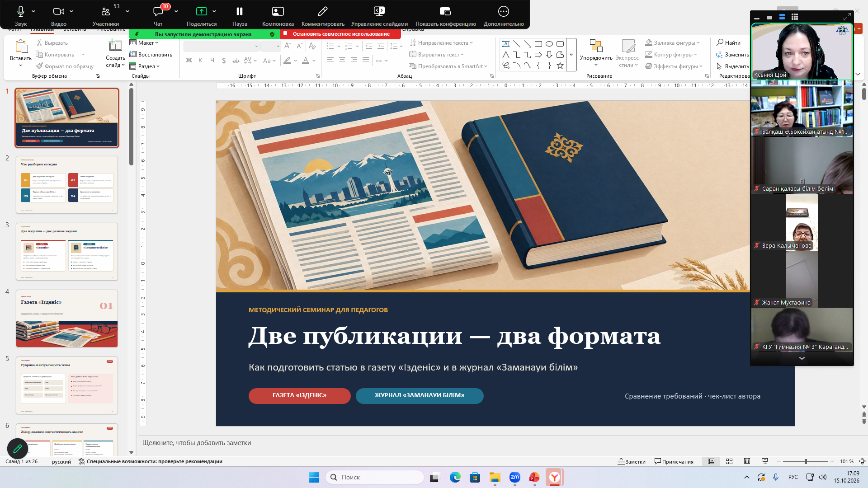Open the Дополнительно more menu
The width and height of the screenshot is (868, 488).
pos(504,15)
